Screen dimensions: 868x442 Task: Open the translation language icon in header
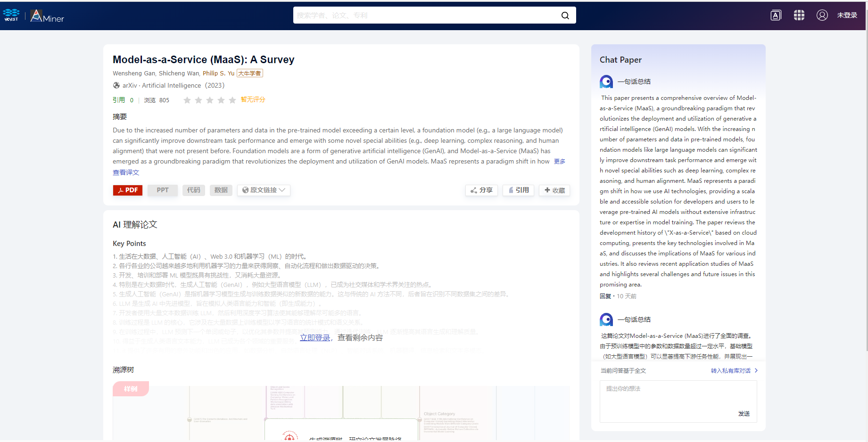click(776, 16)
